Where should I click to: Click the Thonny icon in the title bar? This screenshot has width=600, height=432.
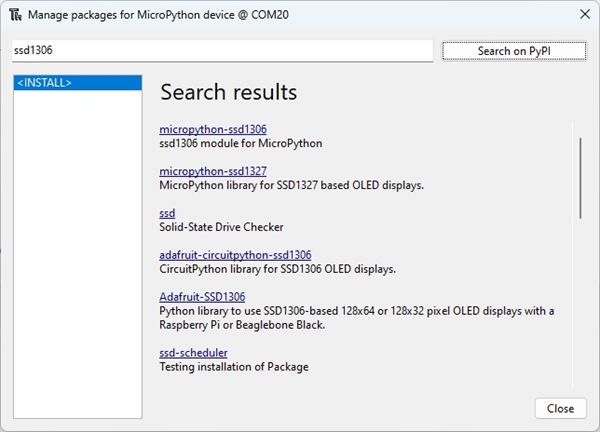click(x=15, y=15)
